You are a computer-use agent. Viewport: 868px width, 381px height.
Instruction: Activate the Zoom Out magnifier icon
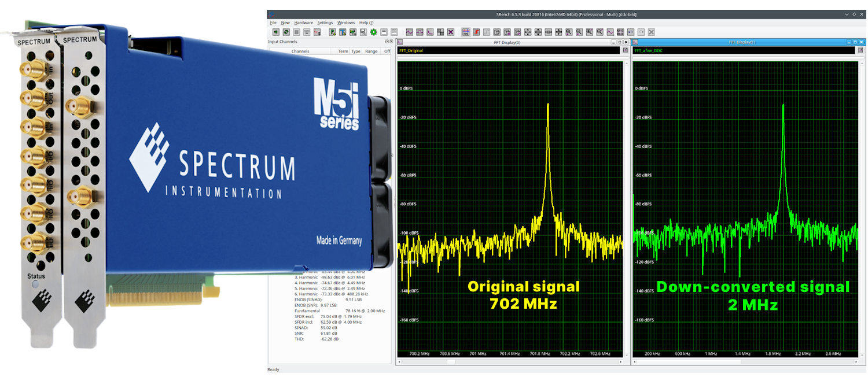578,33
